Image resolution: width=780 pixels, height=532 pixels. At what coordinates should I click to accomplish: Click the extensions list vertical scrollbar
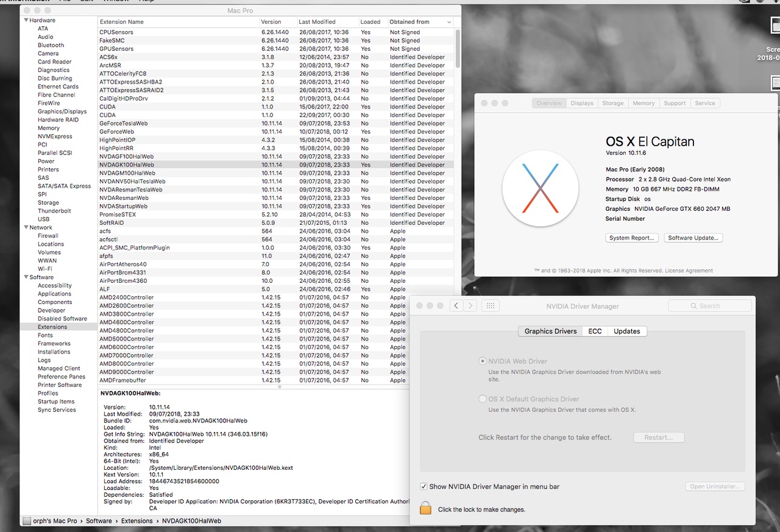tap(458, 49)
